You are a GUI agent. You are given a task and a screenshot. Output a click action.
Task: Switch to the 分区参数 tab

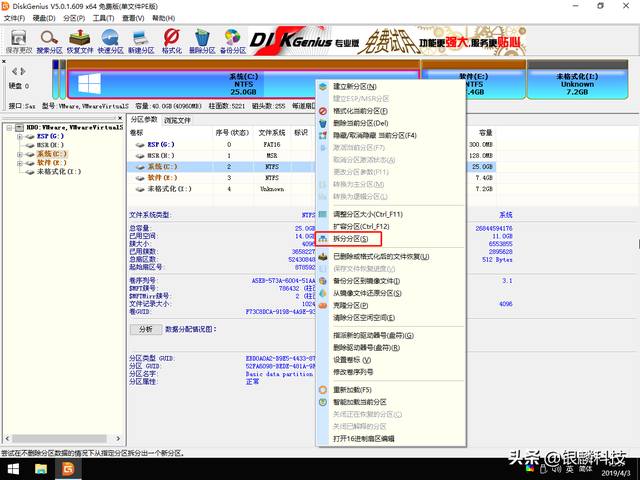[x=144, y=120]
